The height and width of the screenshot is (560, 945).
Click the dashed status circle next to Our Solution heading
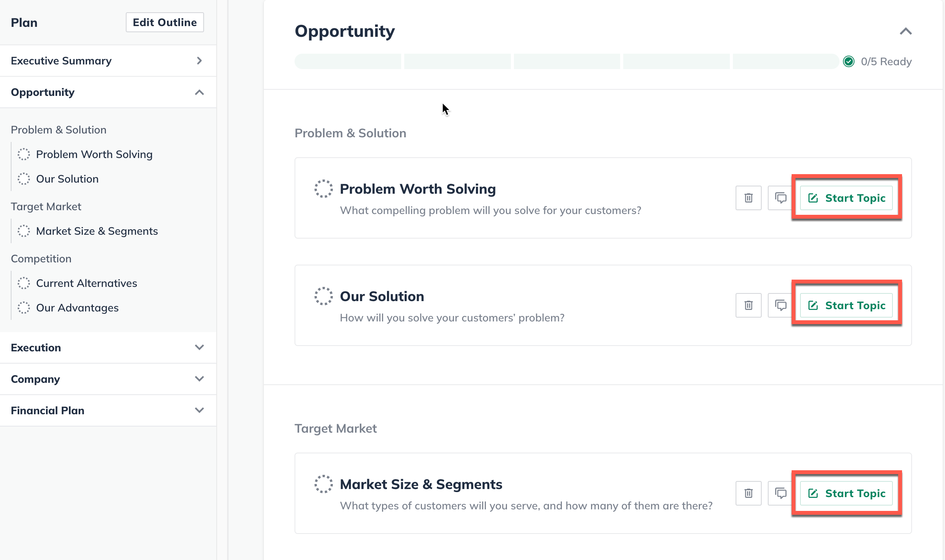323,296
